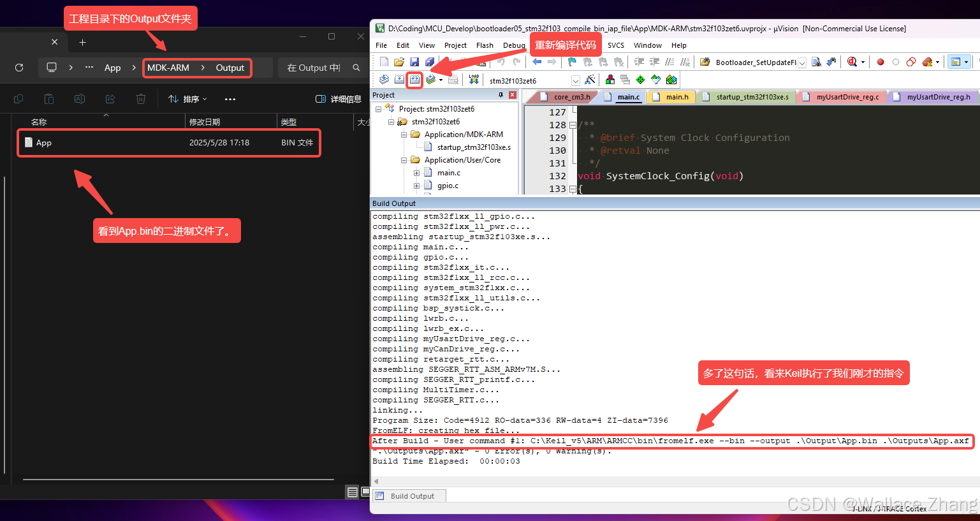Open the stm32f103zet6 target dropdown
980x521 pixels.
click(x=576, y=80)
